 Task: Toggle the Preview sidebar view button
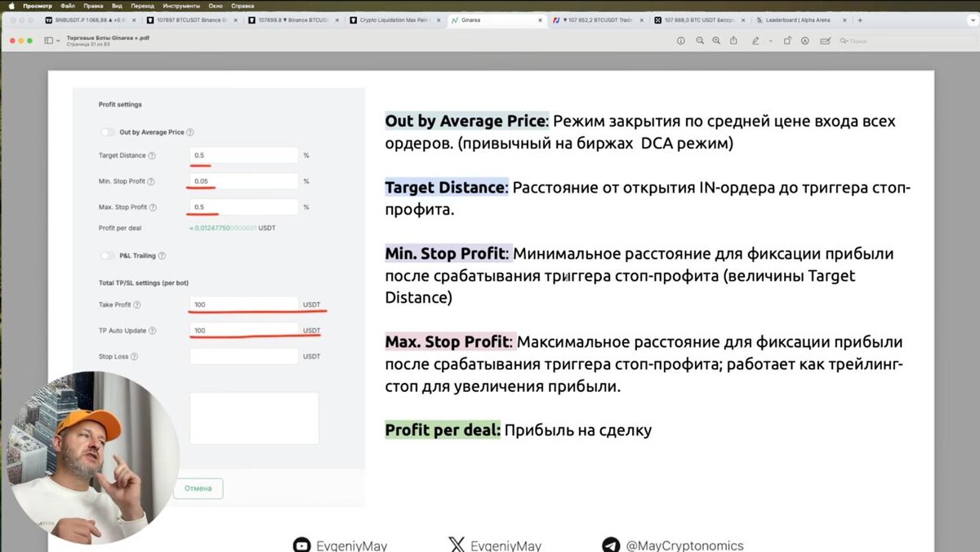point(48,40)
